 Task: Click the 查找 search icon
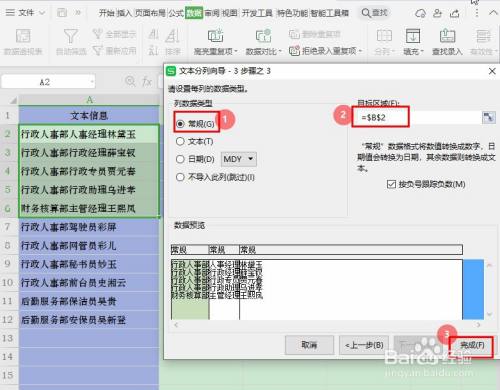click(366, 13)
